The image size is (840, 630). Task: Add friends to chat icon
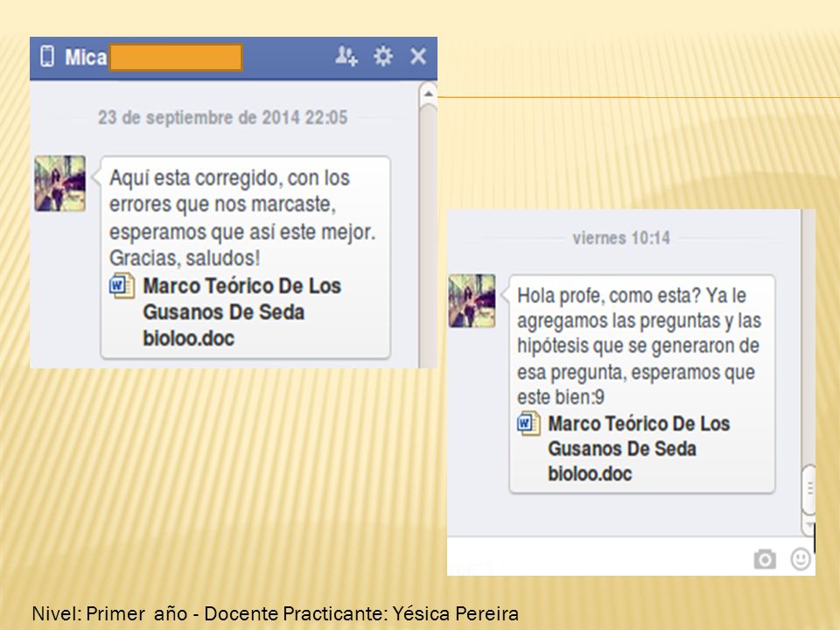point(346,56)
